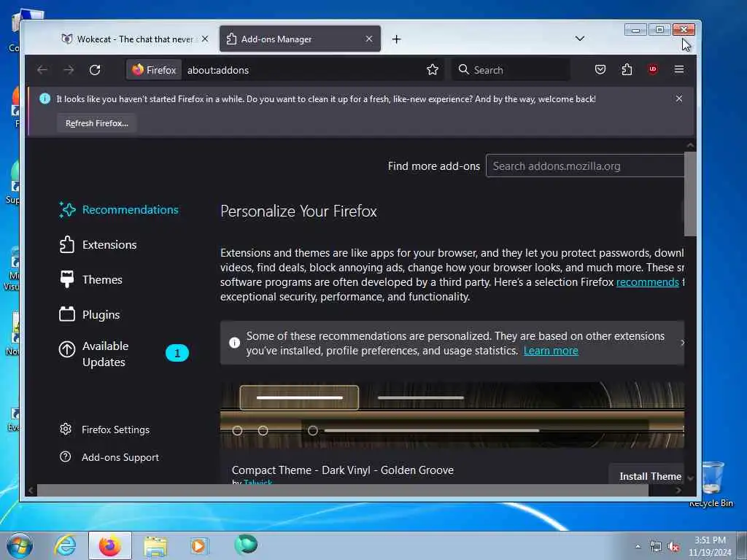Image resolution: width=747 pixels, height=560 pixels.
Task: Open the Pocket save icon
Action: pyautogui.click(x=600, y=69)
